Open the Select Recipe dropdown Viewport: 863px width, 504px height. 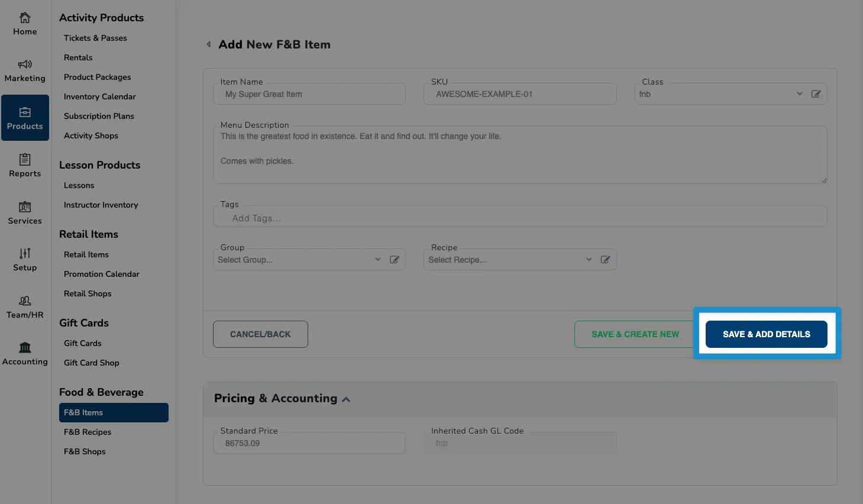coord(509,260)
